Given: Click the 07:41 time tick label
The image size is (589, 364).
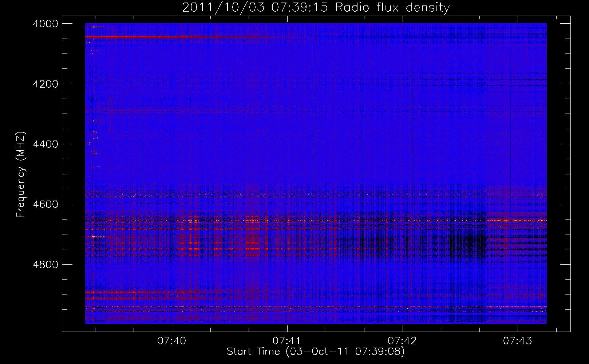Looking at the screenshot, I should [287, 341].
